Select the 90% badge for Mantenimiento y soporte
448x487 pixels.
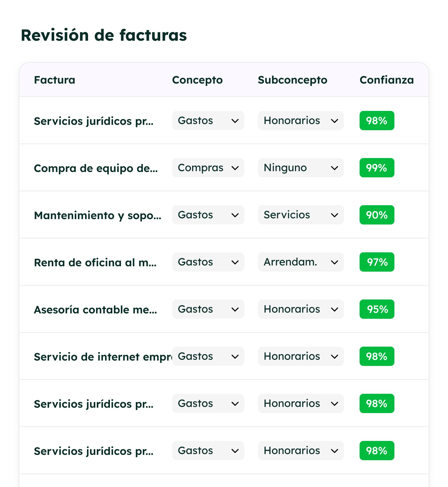[377, 215]
